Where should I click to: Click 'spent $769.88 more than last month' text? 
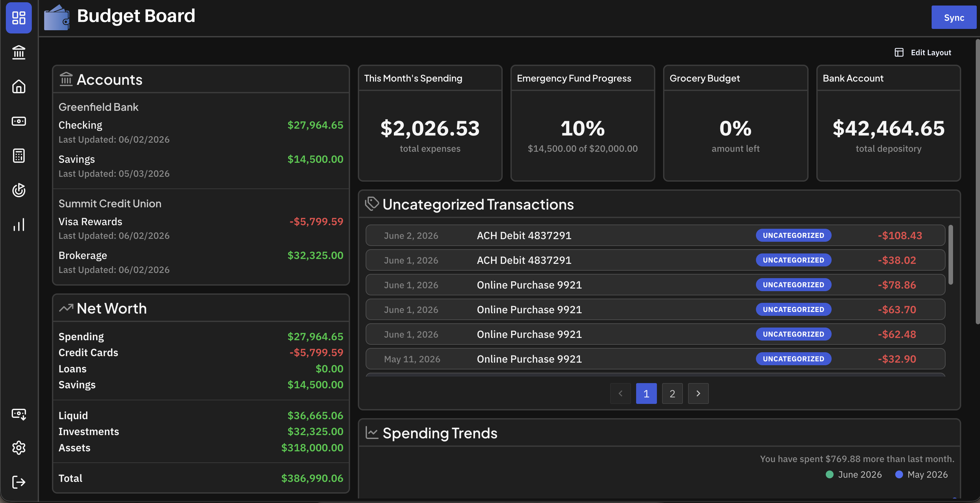point(857,459)
